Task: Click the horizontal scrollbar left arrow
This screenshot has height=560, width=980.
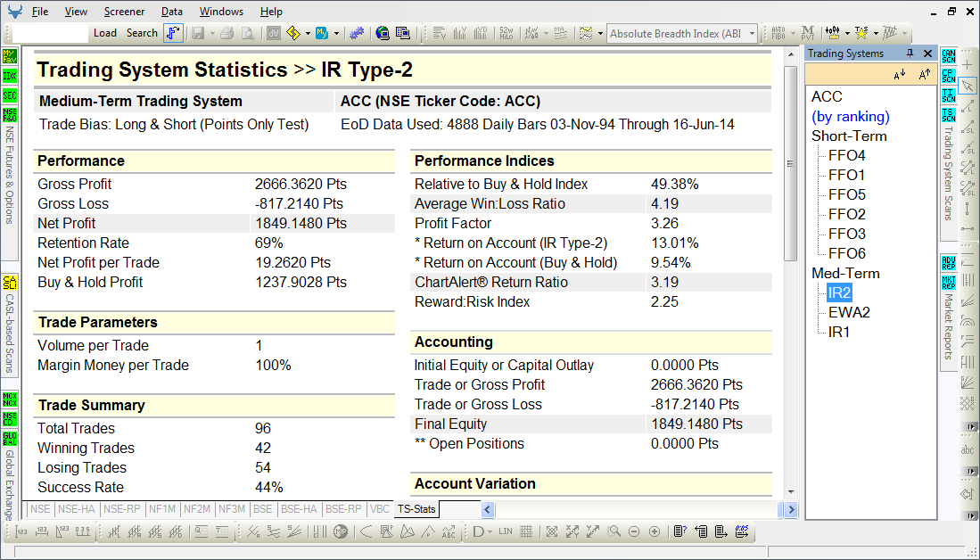Action: [x=488, y=509]
